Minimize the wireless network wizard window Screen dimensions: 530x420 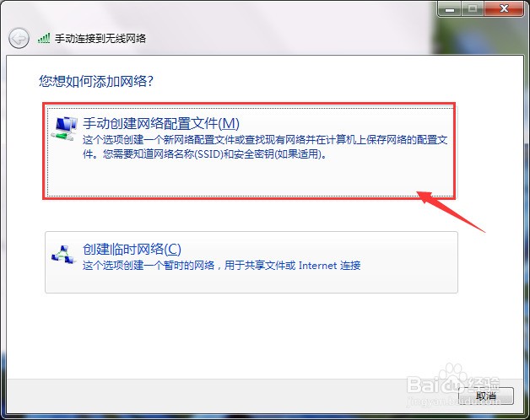(x=450, y=9)
